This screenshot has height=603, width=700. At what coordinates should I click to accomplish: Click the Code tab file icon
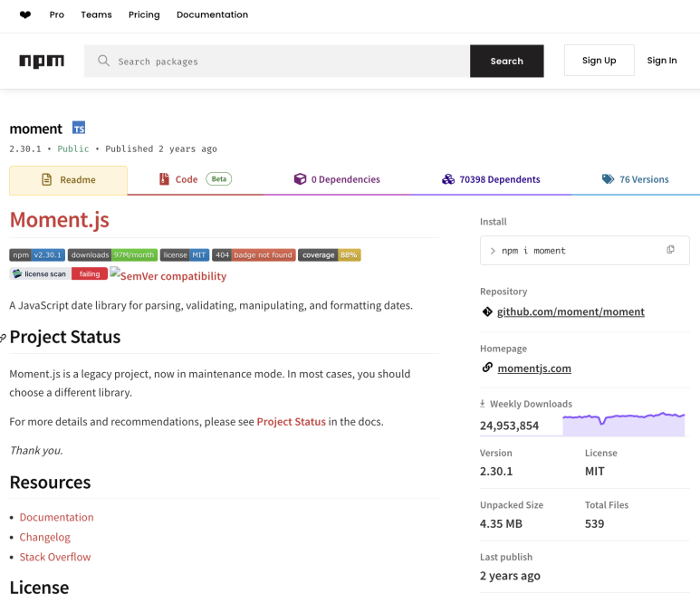coord(164,179)
